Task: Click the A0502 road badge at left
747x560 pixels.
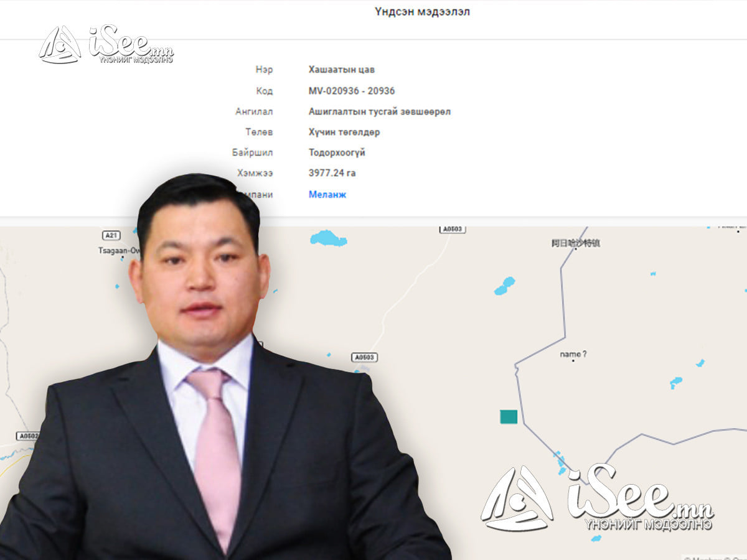Action: point(28,436)
